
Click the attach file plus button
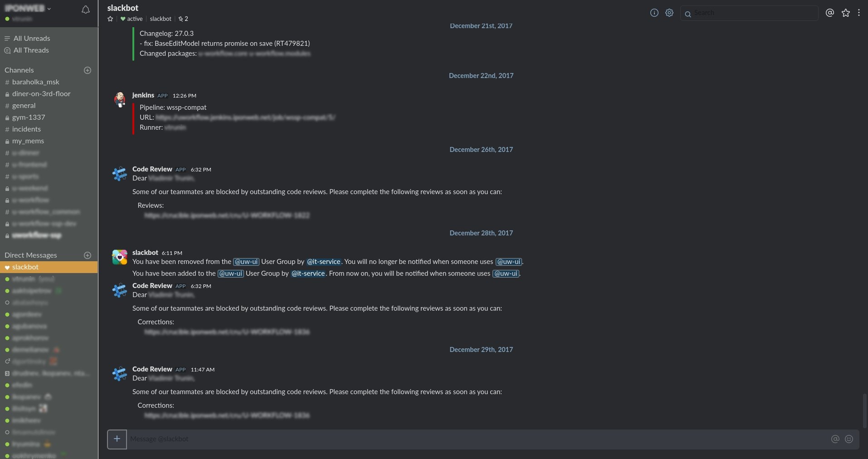coord(117,439)
